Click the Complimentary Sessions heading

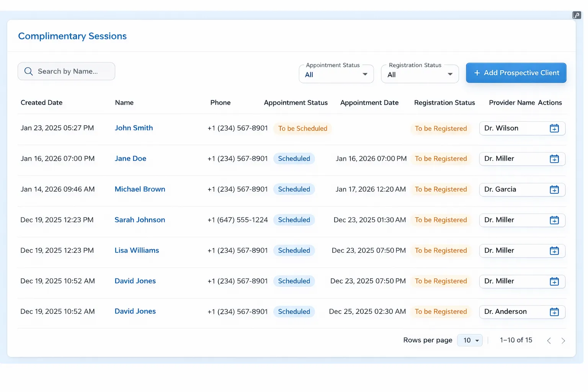click(72, 36)
